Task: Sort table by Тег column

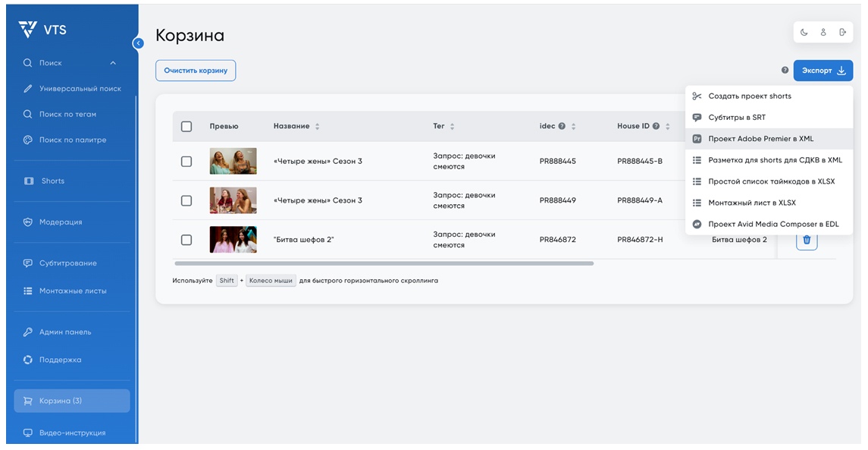Action: pos(452,126)
